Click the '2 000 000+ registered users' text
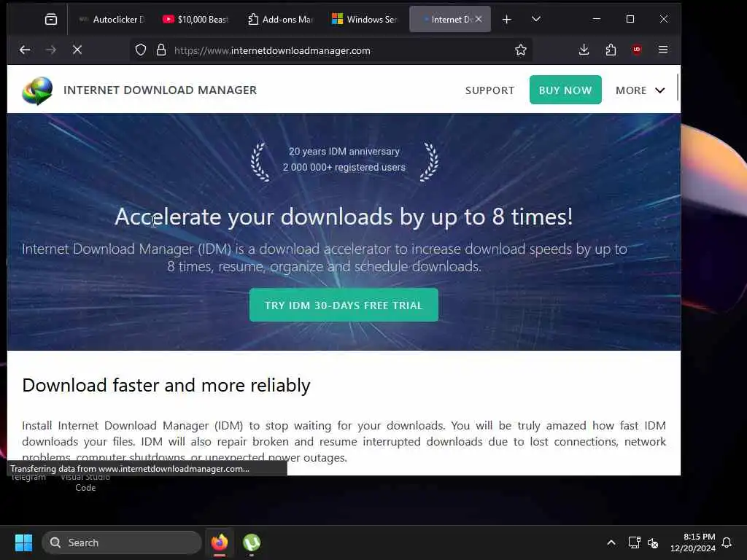Image resolution: width=747 pixels, height=560 pixels. [344, 167]
